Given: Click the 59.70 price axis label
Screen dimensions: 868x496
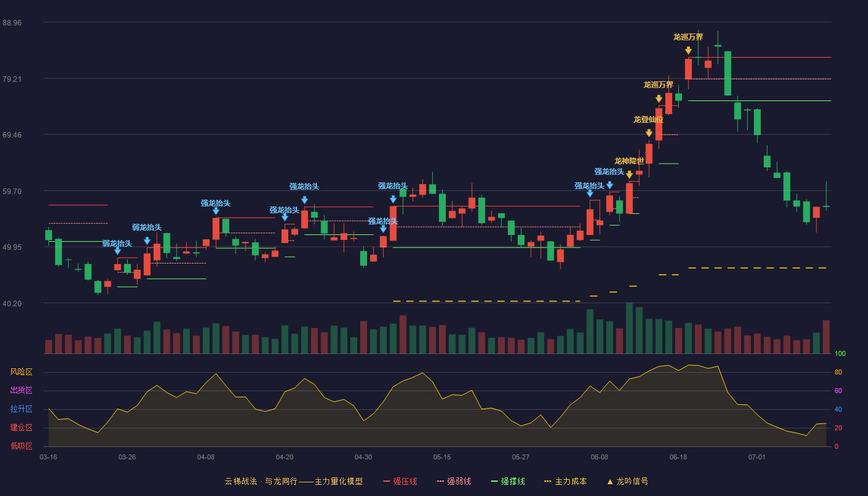Looking at the screenshot, I should click(12, 192).
